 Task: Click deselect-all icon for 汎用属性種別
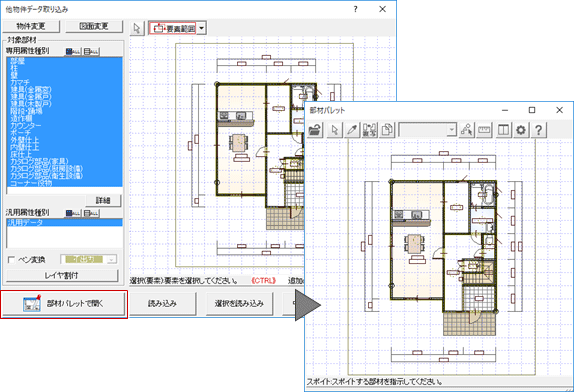pyautogui.click(x=91, y=213)
